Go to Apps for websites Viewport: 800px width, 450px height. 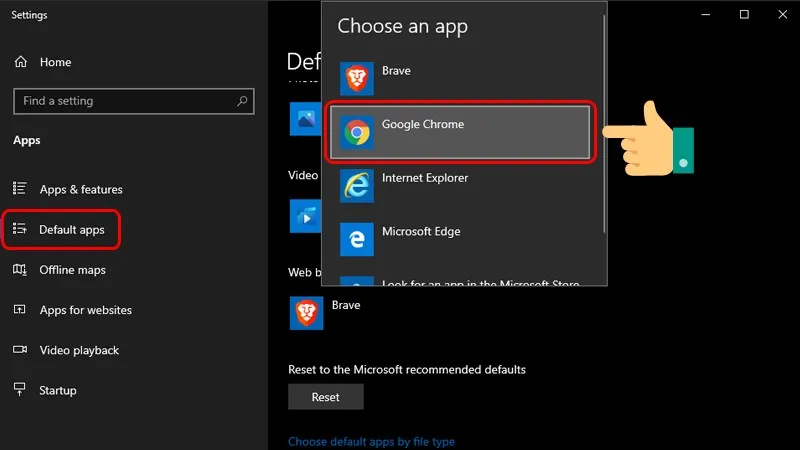pyautogui.click(x=85, y=310)
